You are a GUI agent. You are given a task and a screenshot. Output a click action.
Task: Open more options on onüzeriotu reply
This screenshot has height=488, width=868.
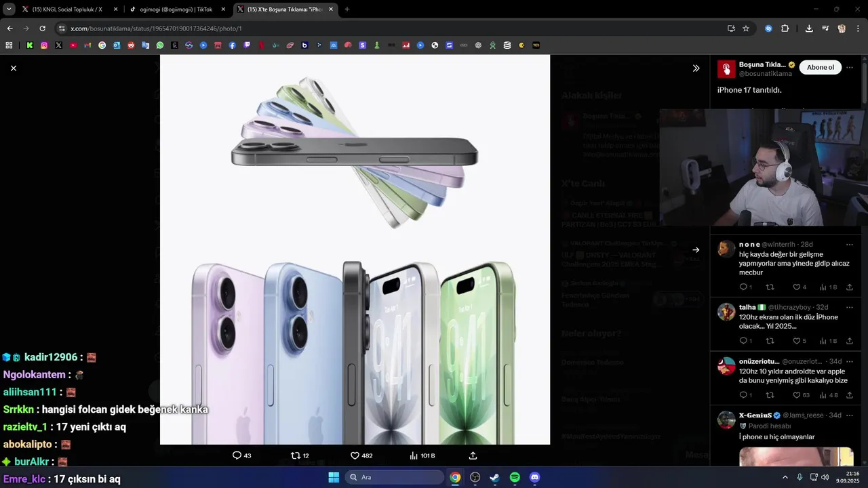pyautogui.click(x=849, y=361)
